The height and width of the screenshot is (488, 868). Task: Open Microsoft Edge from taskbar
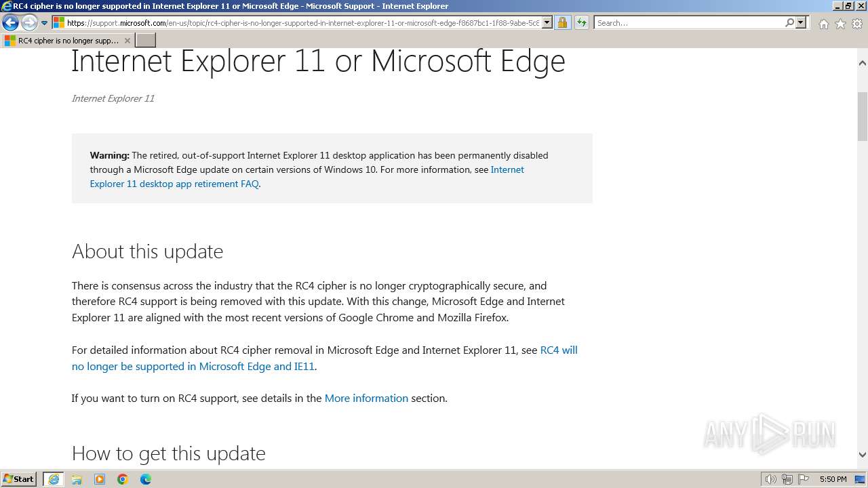tap(146, 479)
